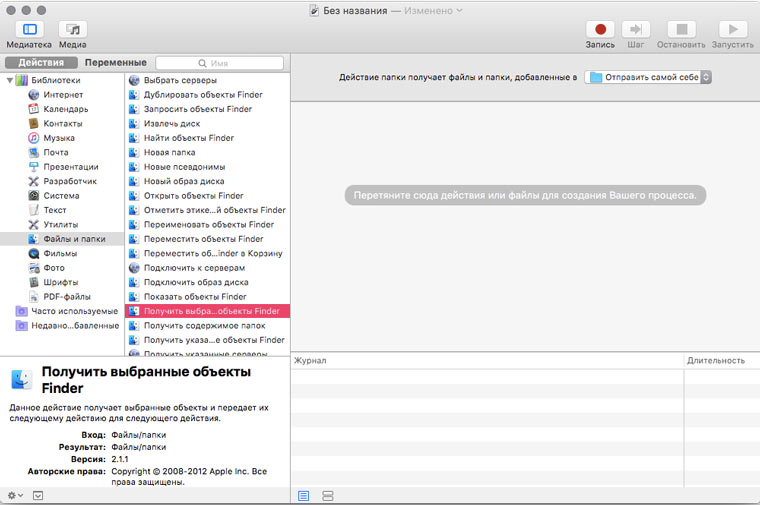Open the Музыка library category
This screenshot has width=760, height=505.
(x=58, y=138)
